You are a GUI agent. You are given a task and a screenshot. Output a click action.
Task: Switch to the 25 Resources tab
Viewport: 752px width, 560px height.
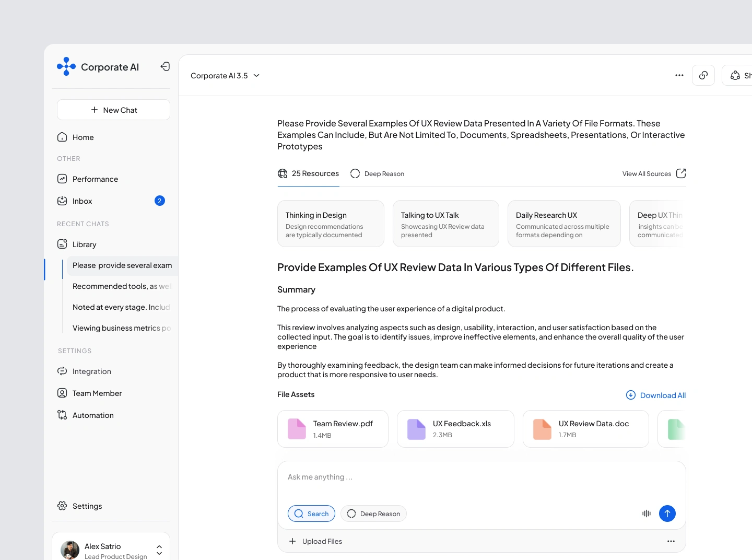[x=308, y=173]
